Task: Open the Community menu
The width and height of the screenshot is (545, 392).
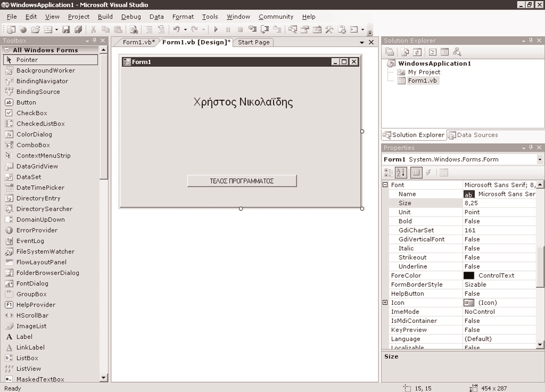Action: [x=276, y=17]
